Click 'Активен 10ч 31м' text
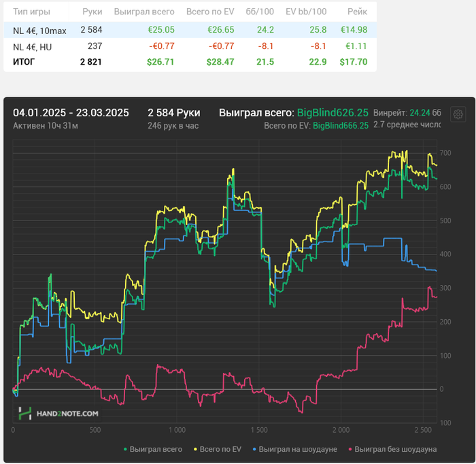The width and height of the screenshot is (476, 464). pyautogui.click(x=46, y=126)
